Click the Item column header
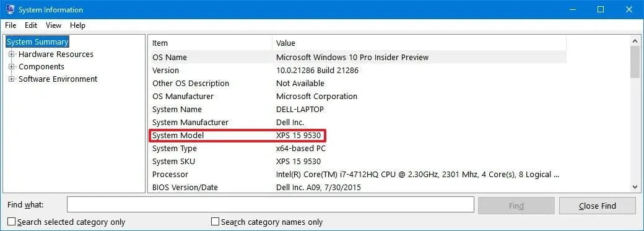This screenshot has width=644, height=231. coord(210,43)
